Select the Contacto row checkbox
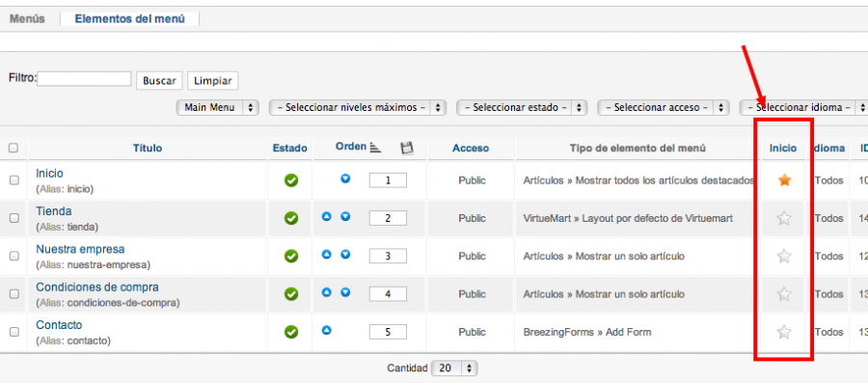 [14, 332]
